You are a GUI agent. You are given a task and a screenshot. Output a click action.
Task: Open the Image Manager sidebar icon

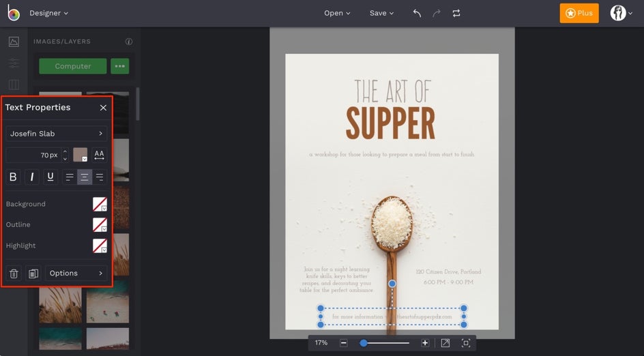pyautogui.click(x=14, y=42)
